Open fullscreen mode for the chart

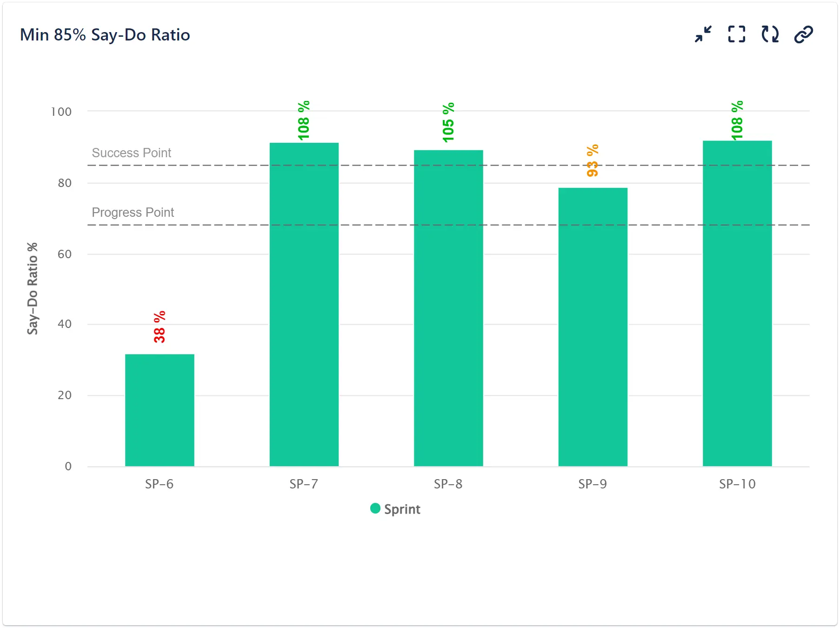click(736, 33)
